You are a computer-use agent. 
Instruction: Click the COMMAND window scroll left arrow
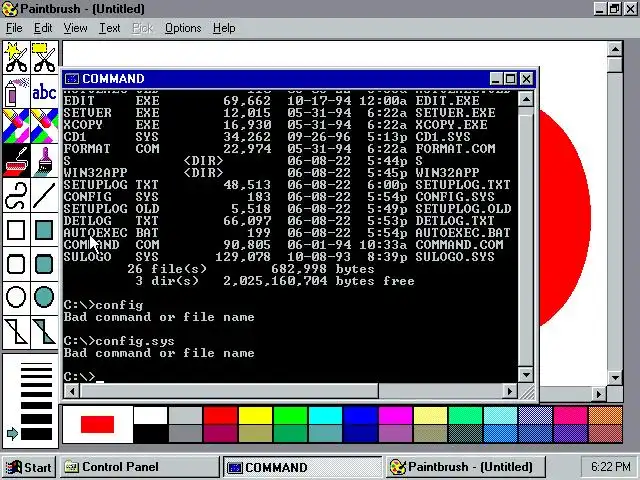click(72, 391)
